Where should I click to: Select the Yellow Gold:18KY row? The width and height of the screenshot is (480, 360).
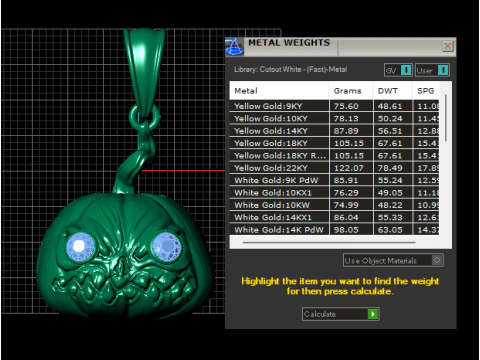(334, 143)
